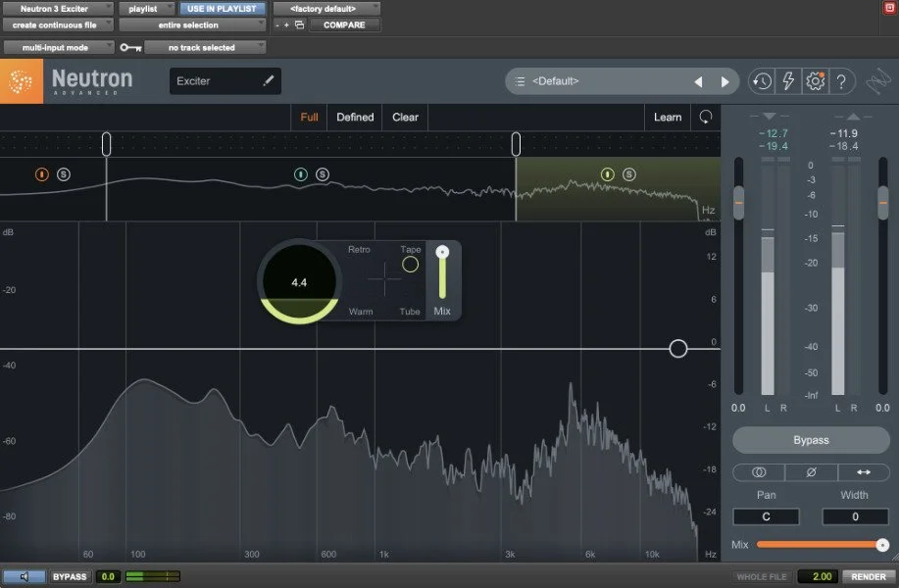Click the Pan value field showing C
Screen dimensions: 899x588
(766, 516)
